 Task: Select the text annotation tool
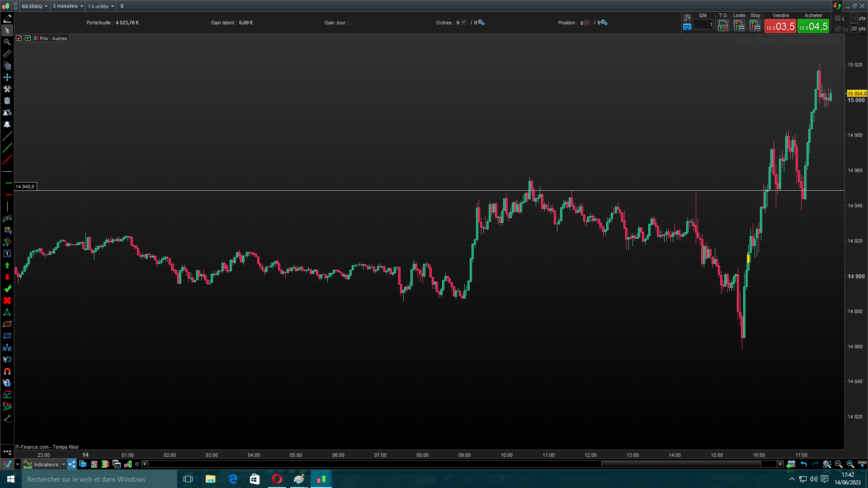tap(7, 253)
